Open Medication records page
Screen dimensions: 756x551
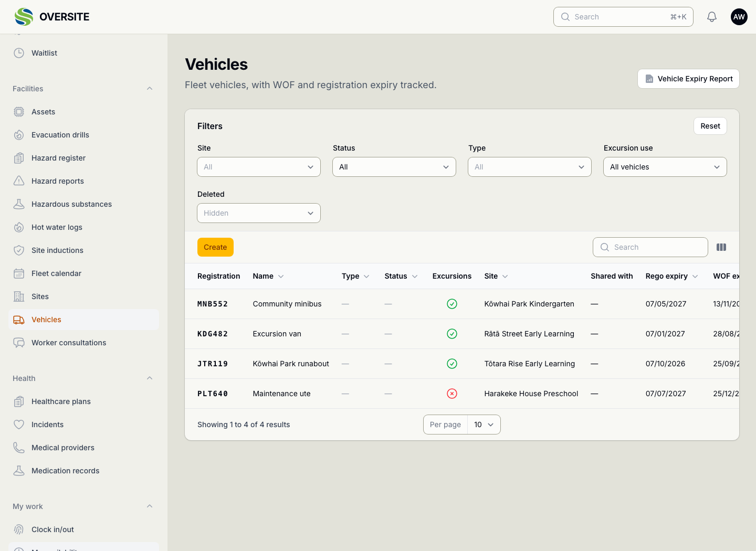tap(83, 471)
